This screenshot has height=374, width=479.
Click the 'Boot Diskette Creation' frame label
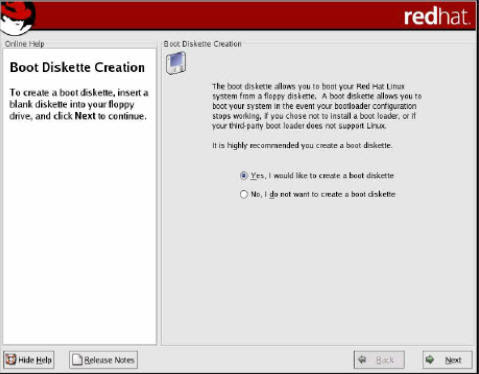point(202,44)
